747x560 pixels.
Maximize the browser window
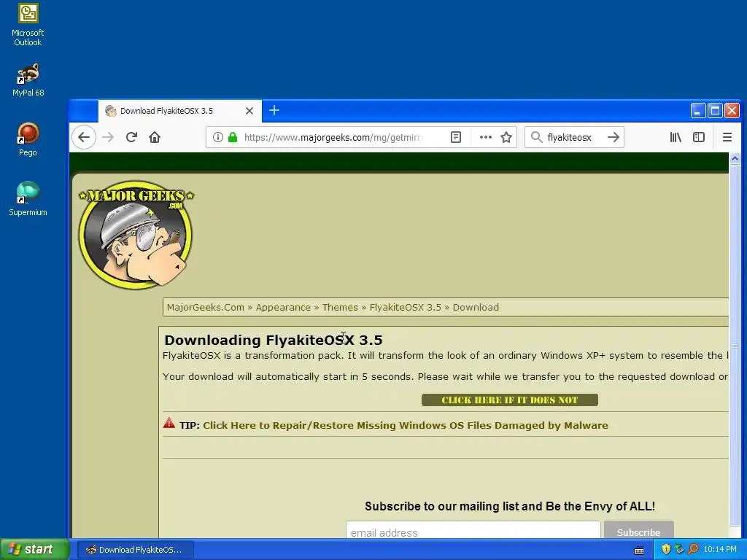click(715, 111)
